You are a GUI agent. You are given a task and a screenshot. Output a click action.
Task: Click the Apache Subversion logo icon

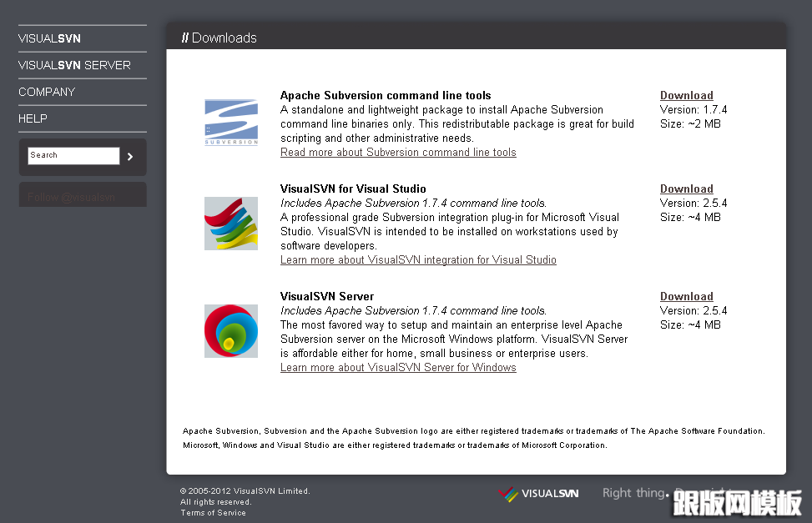coord(231,123)
